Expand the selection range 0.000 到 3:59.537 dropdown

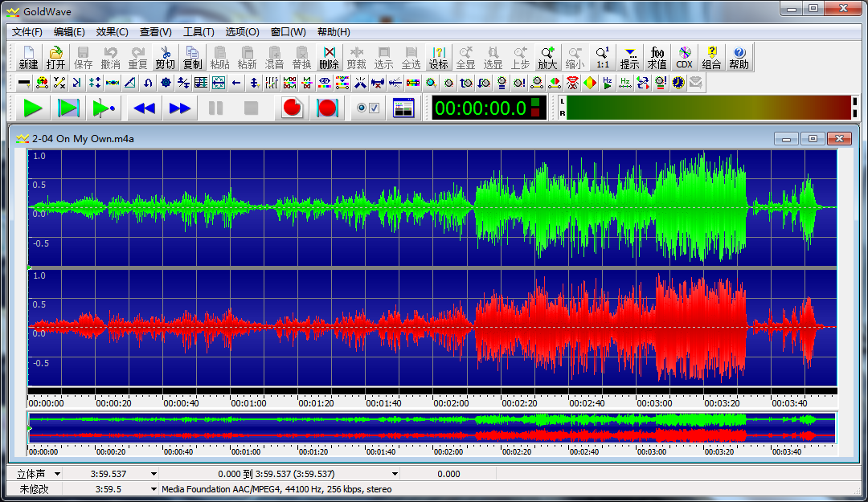[395, 474]
